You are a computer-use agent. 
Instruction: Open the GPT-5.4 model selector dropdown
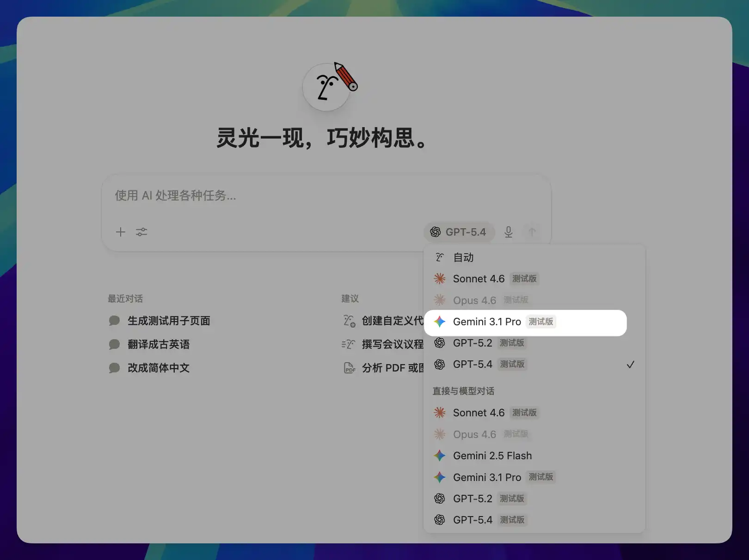coord(459,232)
